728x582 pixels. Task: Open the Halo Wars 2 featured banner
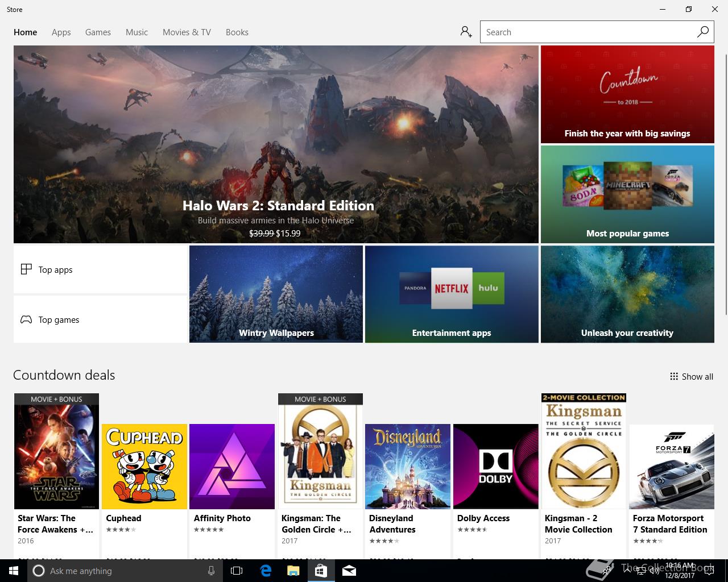(276, 144)
